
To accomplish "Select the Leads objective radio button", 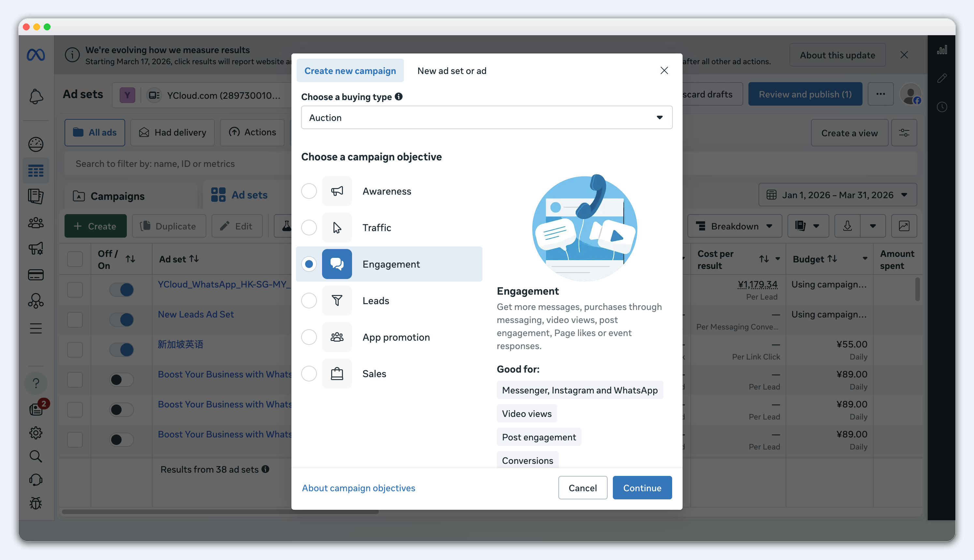I will pos(309,301).
